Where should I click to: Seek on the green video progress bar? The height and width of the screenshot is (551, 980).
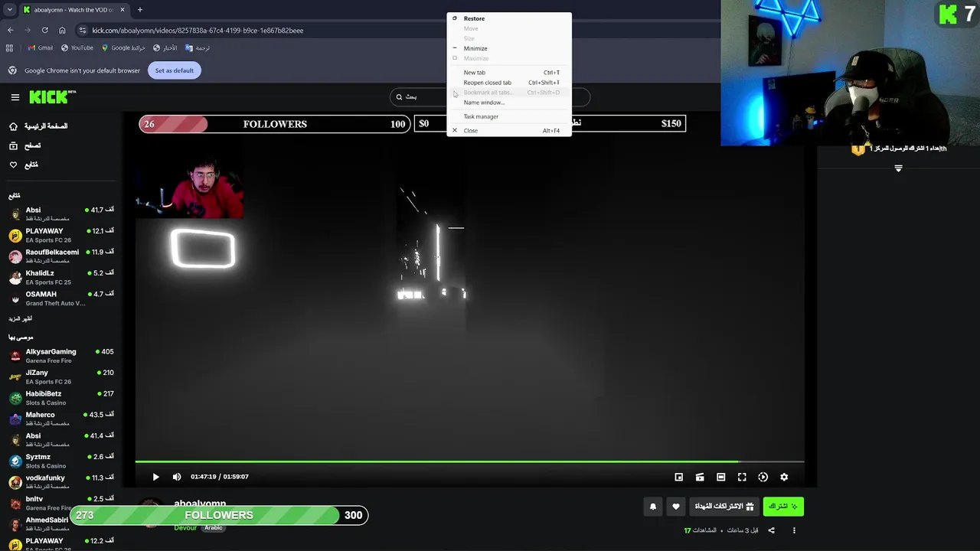pyautogui.click(x=469, y=461)
